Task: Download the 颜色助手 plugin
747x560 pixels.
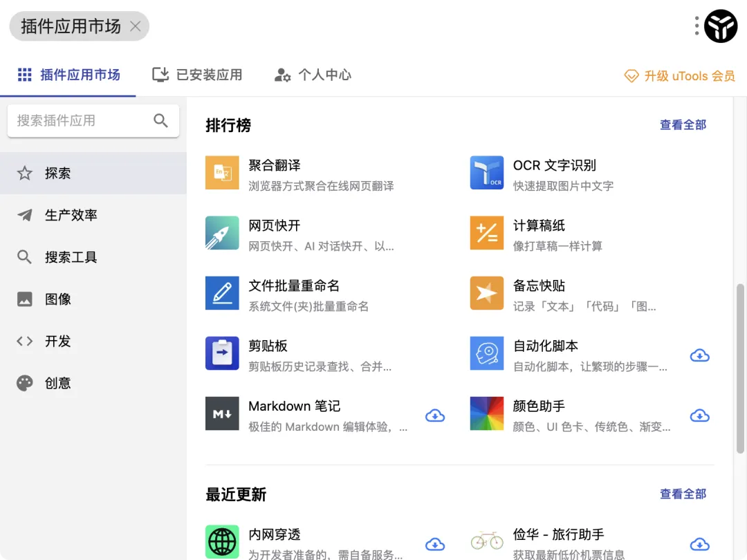Action: tap(699, 416)
